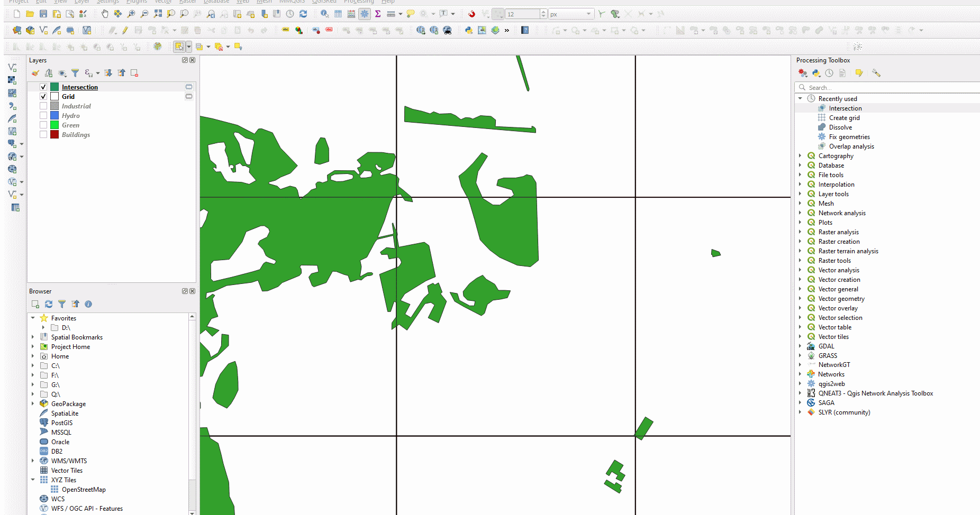Select Create grid in Recently used
980x515 pixels.
coord(844,118)
